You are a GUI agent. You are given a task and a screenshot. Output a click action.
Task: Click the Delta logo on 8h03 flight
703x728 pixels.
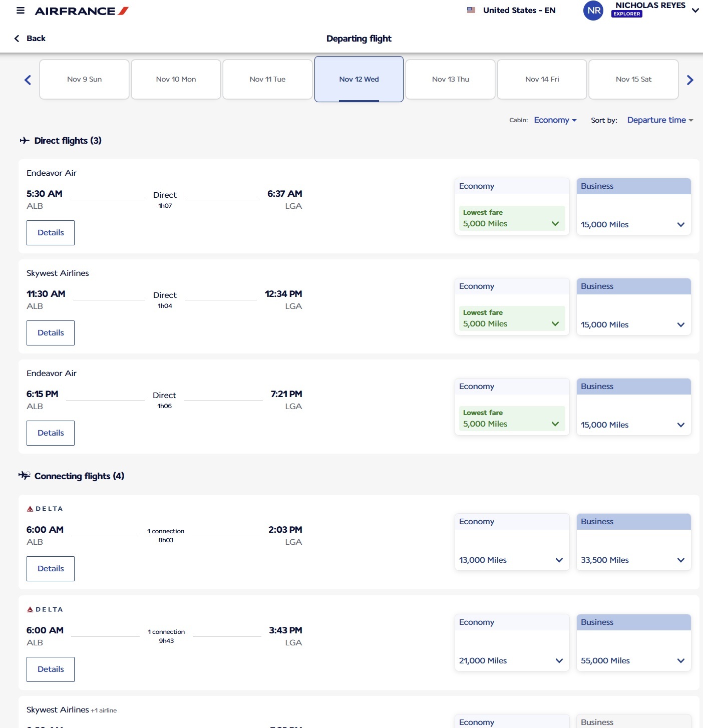click(45, 509)
